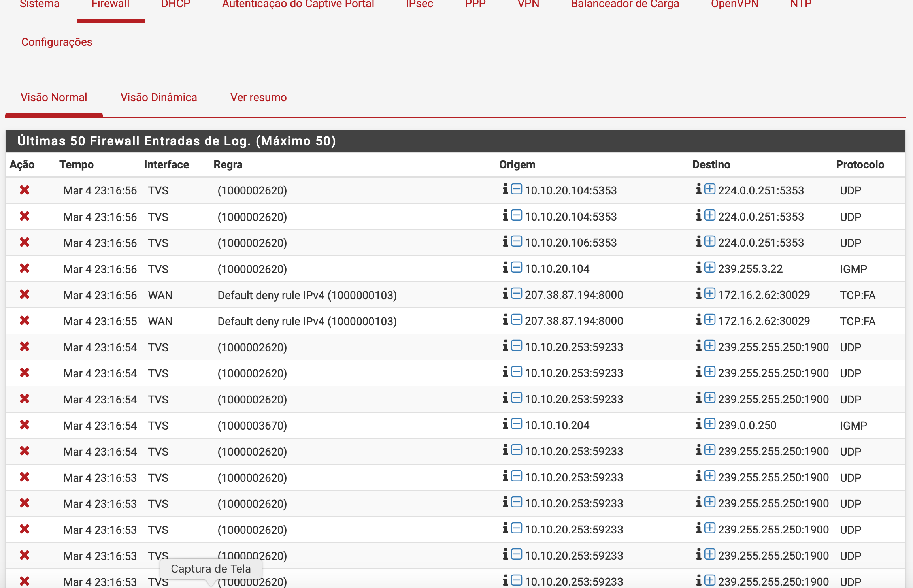Screen dimensions: 913x588
Task: Click the red X icon in the 23:16:55 WAN row
Action: coord(25,320)
